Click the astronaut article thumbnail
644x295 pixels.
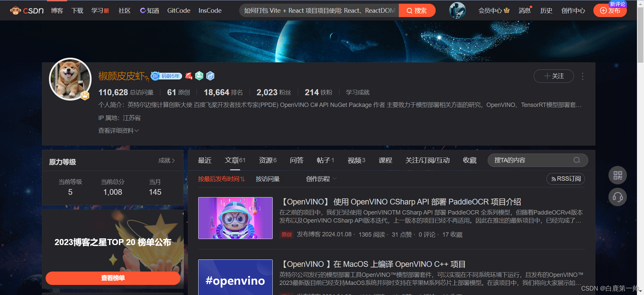coord(235,218)
